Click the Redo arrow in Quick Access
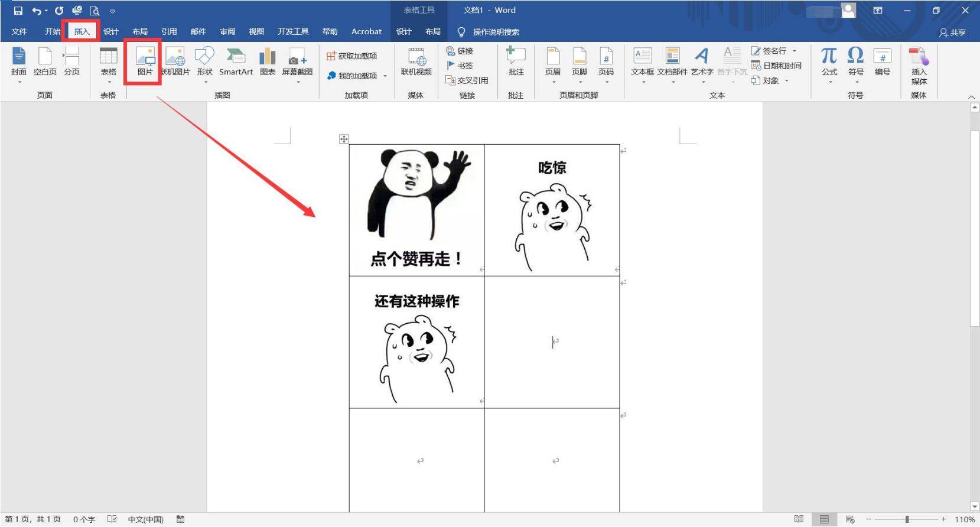The image size is (980, 527). [x=59, y=11]
